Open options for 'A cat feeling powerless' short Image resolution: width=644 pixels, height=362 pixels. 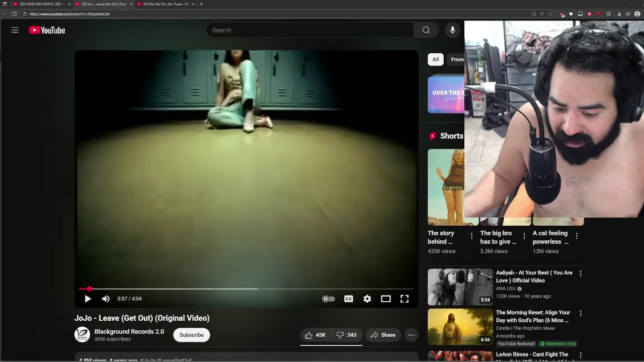pyautogui.click(x=577, y=236)
